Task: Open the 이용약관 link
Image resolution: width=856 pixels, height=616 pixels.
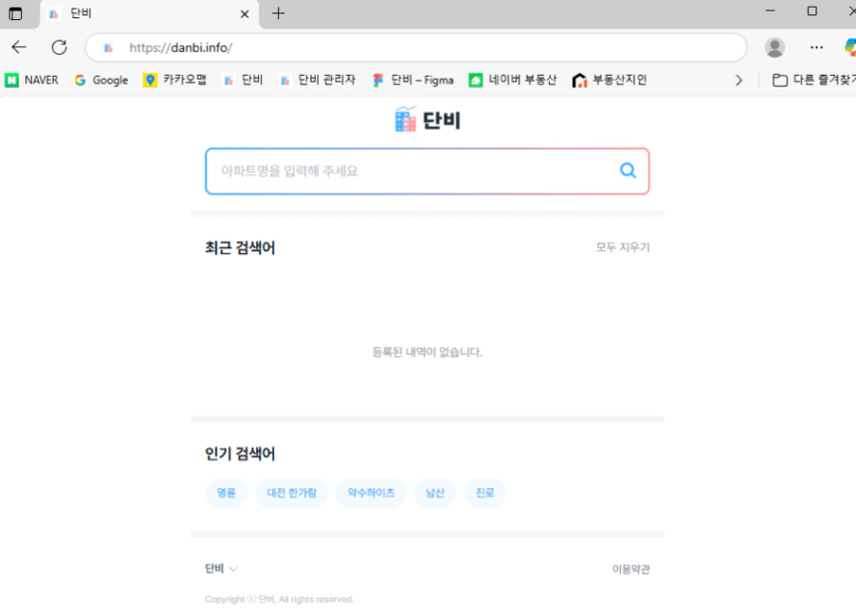Action: point(631,569)
